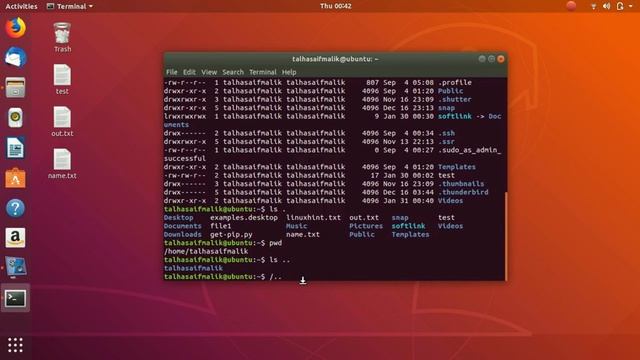Select the Trash desktop icon
The width and height of the screenshot is (640, 360).
(x=62, y=38)
